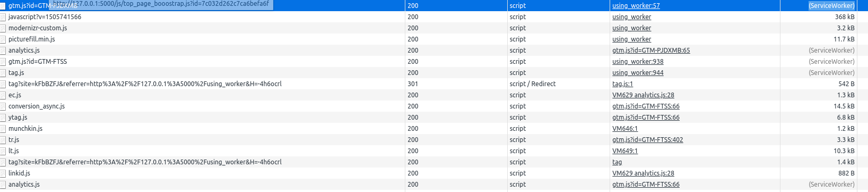Click the file icon beside javascript?v=1505741566
This screenshot has width=868, height=192.
[3, 17]
